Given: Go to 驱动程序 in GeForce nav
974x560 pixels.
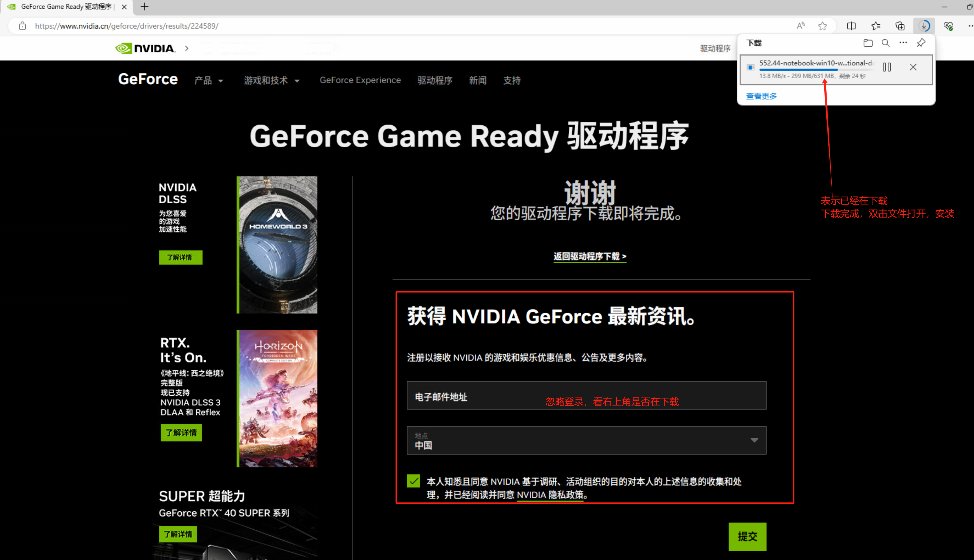Looking at the screenshot, I should tap(435, 80).
